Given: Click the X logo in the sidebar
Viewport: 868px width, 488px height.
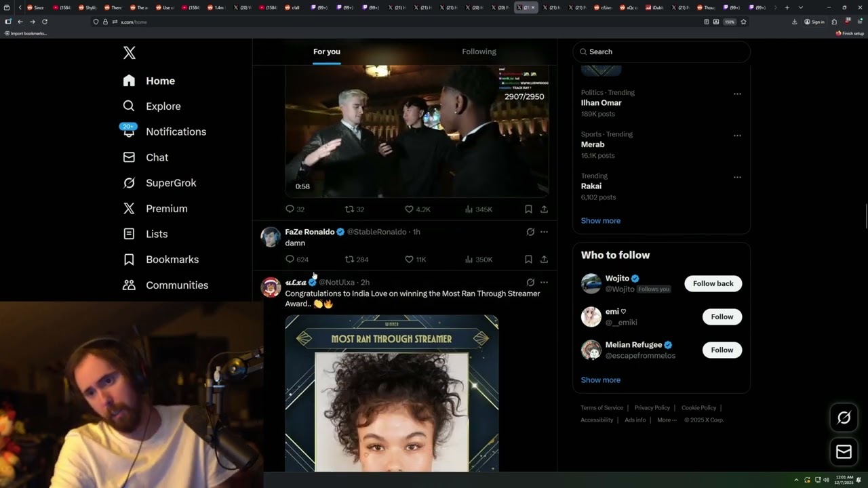Looking at the screenshot, I should pyautogui.click(x=129, y=53).
